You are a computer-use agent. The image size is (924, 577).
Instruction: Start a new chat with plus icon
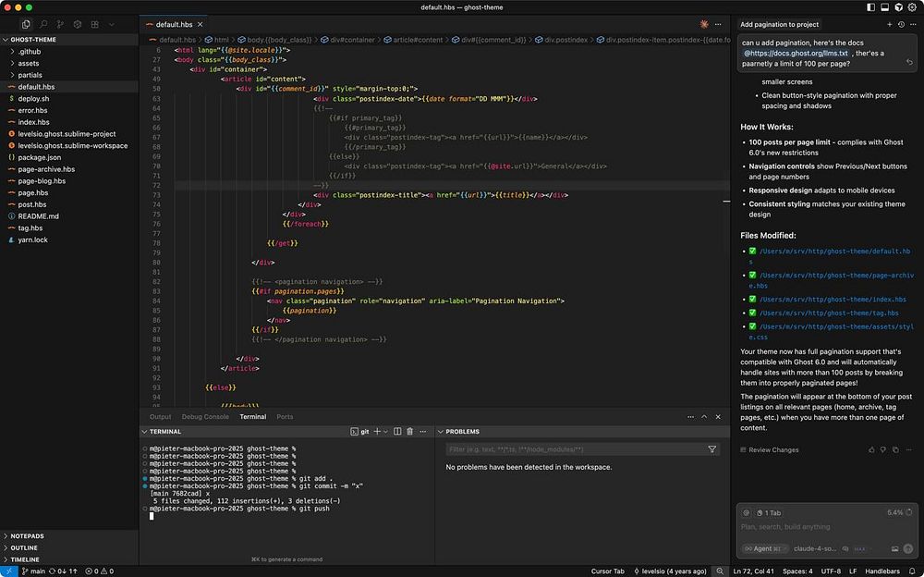coord(890,24)
